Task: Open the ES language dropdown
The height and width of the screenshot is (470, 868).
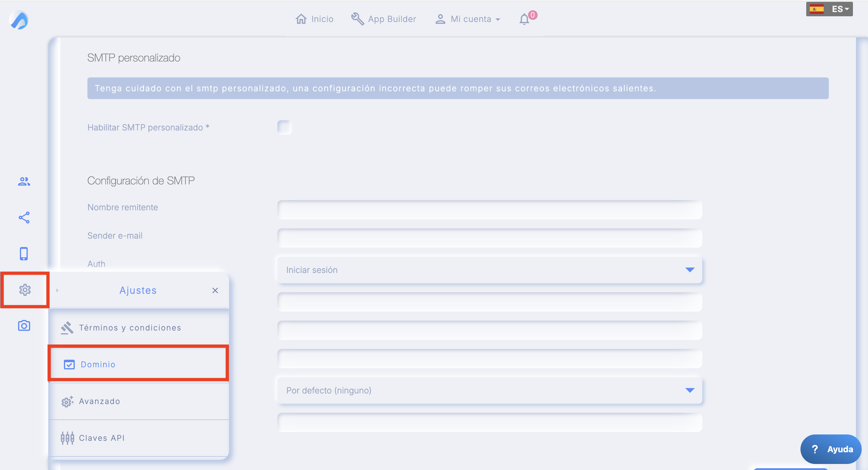Action: pyautogui.click(x=829, y=9)
